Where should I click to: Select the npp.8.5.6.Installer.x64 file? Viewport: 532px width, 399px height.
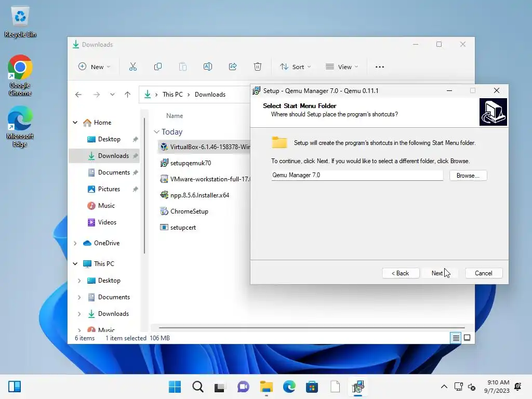(195, 195)
